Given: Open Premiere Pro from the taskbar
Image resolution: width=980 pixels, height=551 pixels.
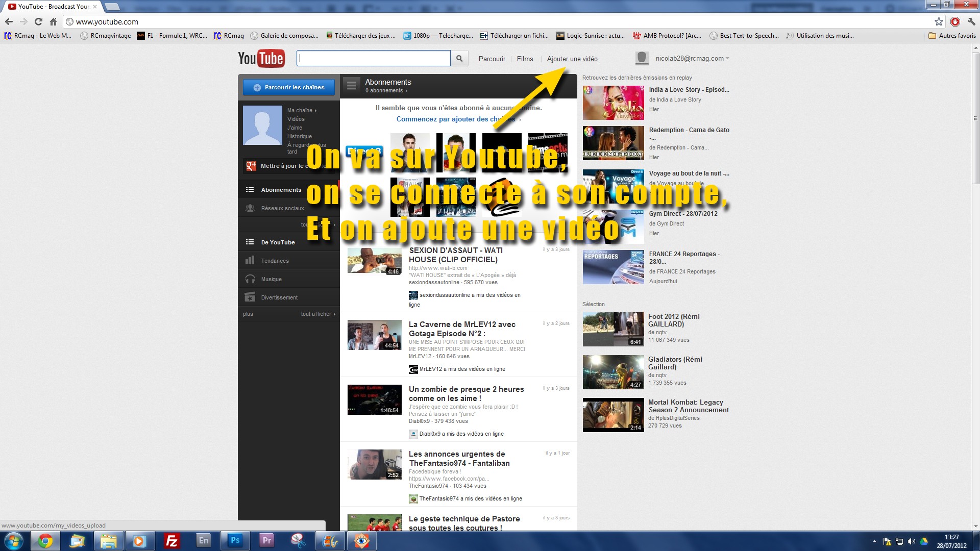Looking at the screenshot, I should (x=267, y=540).
